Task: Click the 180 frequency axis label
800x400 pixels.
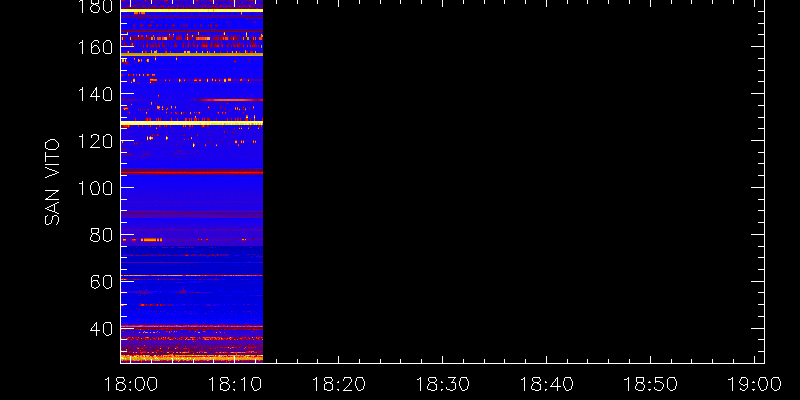Action: coord(96,7)
